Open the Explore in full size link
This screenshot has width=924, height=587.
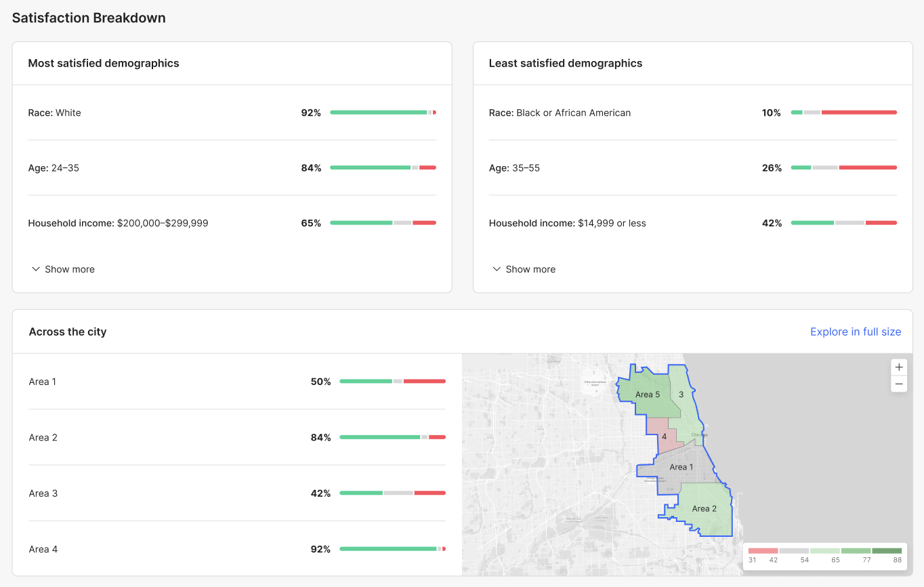point(856,331)
